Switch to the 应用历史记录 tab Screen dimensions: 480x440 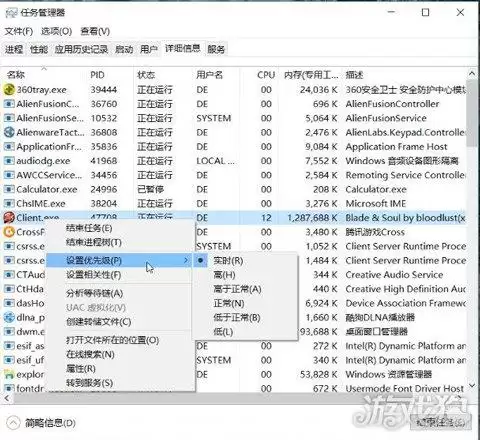tap(81, 49)
